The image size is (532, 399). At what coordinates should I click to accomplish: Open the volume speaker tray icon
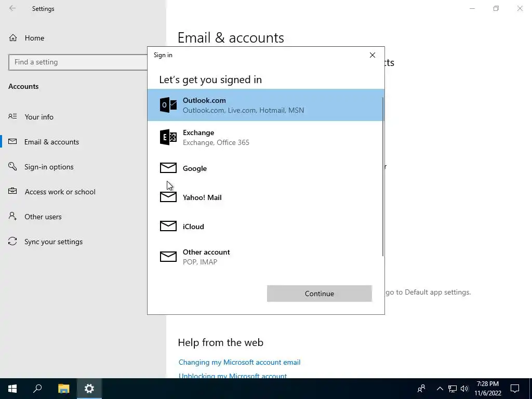[464, 389]
